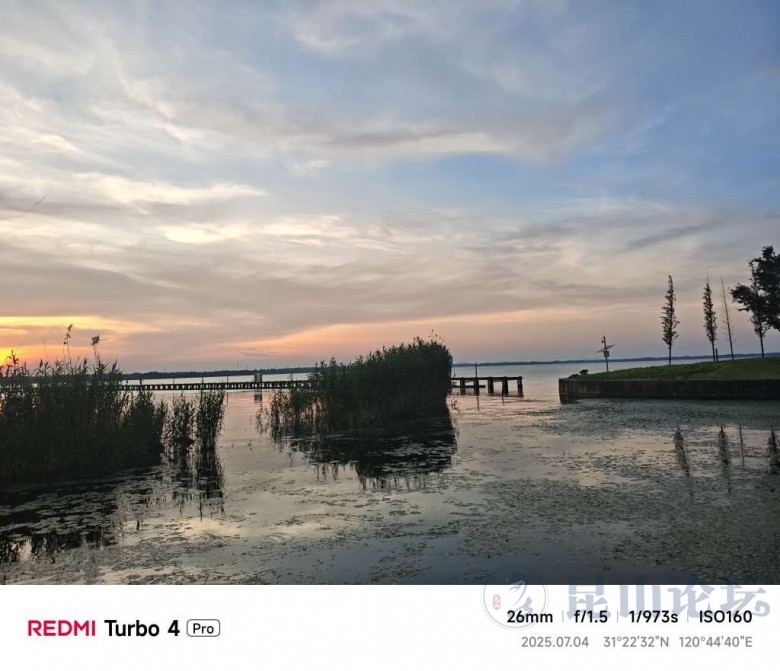Click the f/1.5 aperture value

pos(590,617)
